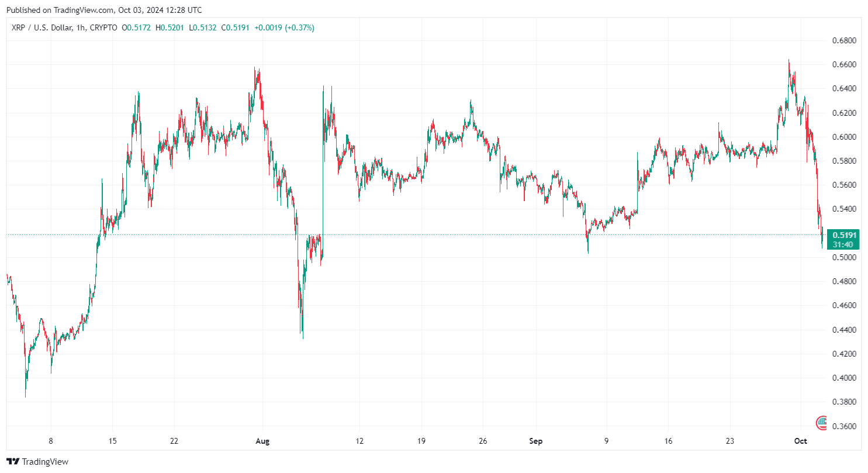
Task: Click the 0.6400 price axis label
Action: point(845,89)
